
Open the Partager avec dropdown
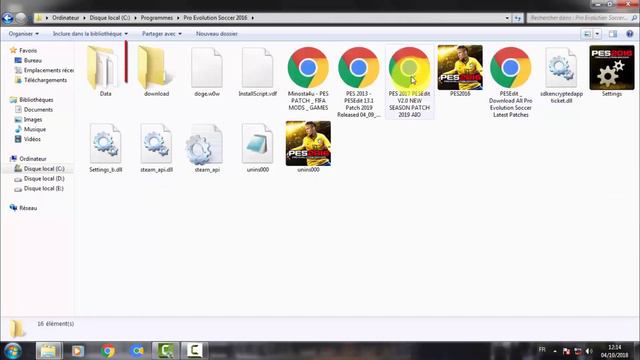pos(162,34)
